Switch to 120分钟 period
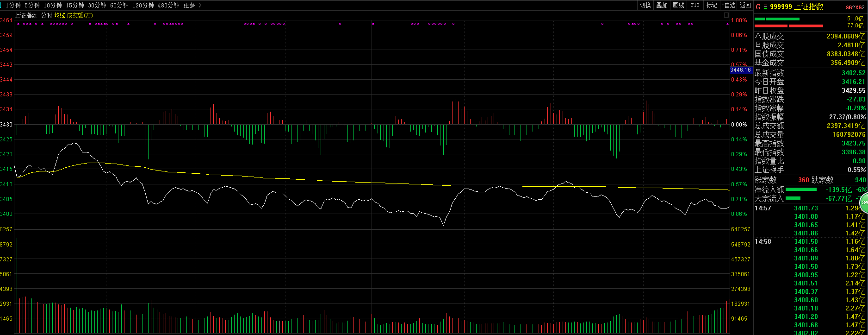The height and width of the screenshot is (335, 868). pyautogui.click(x=143, y=6)
